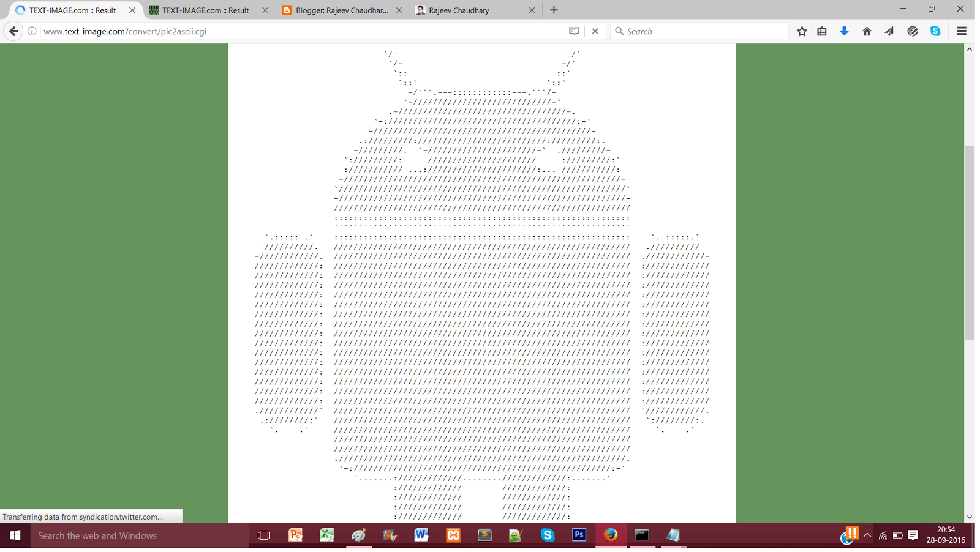Open Paint from the taskbar
Viewport: 980px width, 552px height.
(x=358, y=535)
